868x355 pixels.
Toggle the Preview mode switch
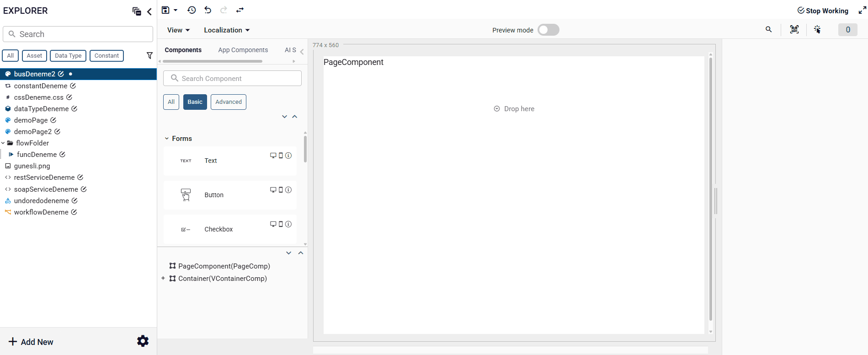[x=548, y=30]
